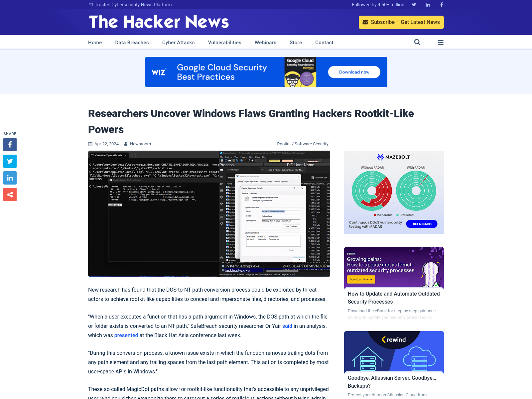Click the WIZ logo in the banner ad
The image size is (532, 399).
159,72
